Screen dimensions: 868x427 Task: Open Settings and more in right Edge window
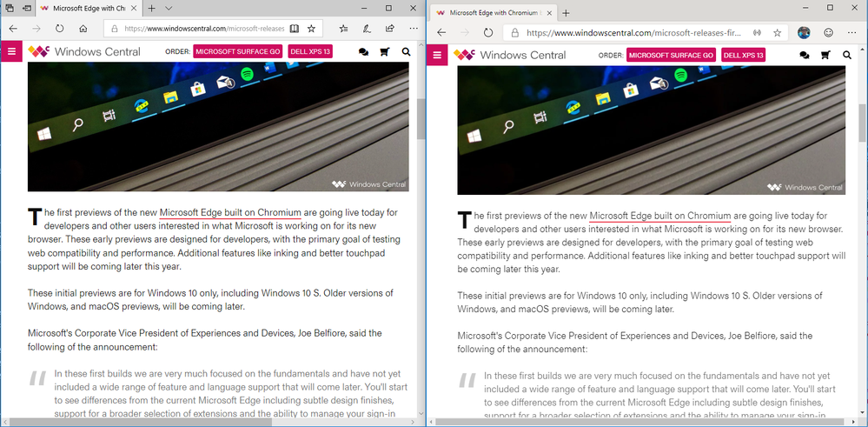(852, 33)
